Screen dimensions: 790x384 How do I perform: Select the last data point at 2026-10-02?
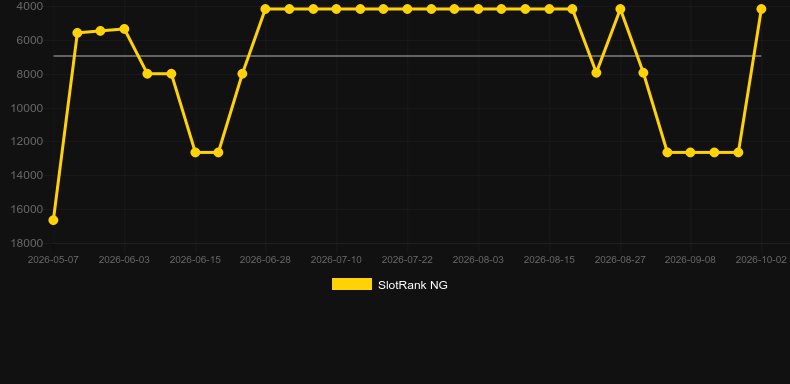point(761,9)
